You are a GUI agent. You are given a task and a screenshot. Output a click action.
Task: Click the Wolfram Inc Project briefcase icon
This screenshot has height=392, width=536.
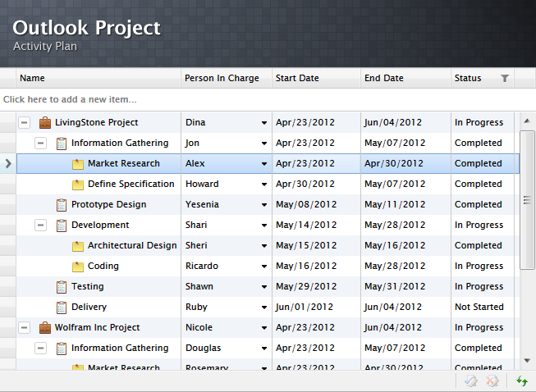pyautogui.click(x=45, y=328)
